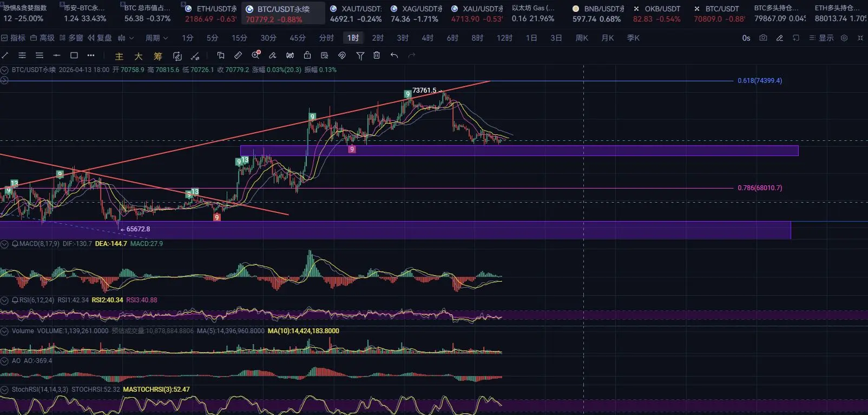Delete drawings with the trash icon

coord(377,55)
